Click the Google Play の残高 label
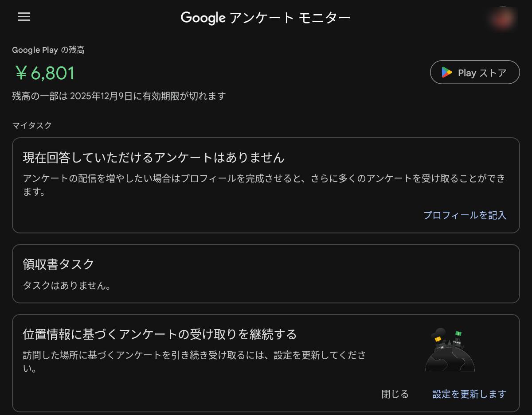 tap(48, 50)
